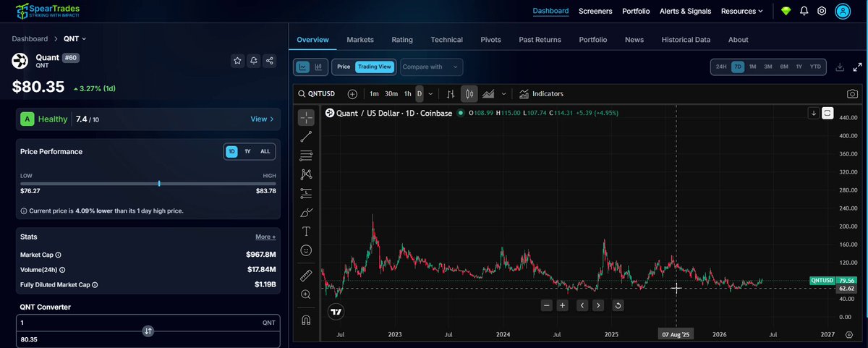Add Quant to favorites with star
Screen dimensions: 868x348
coord(237,61)
